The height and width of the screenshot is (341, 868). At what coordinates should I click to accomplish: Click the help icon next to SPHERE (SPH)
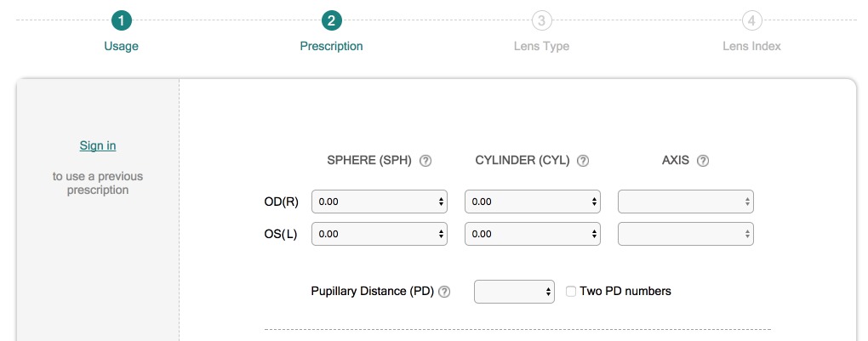pos(426,161)
